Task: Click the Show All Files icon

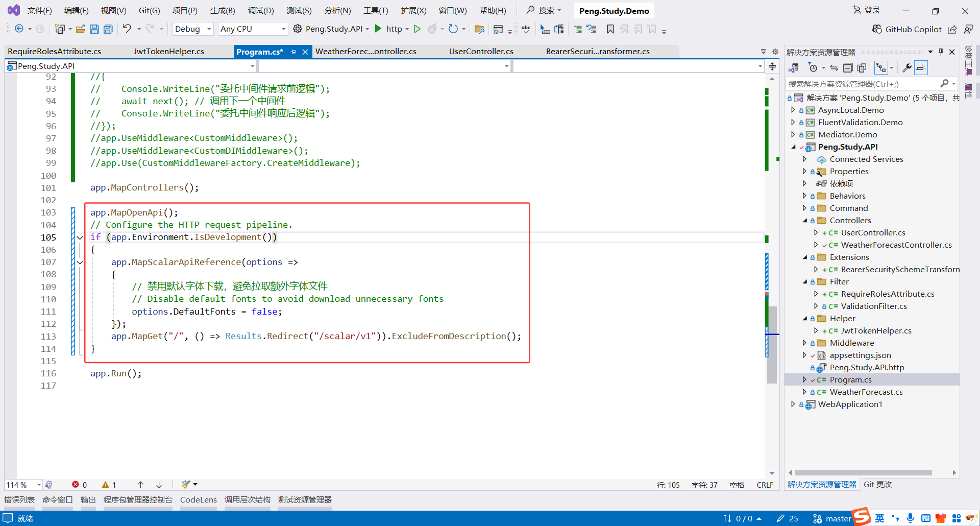Action: click(x=862, y=68)
